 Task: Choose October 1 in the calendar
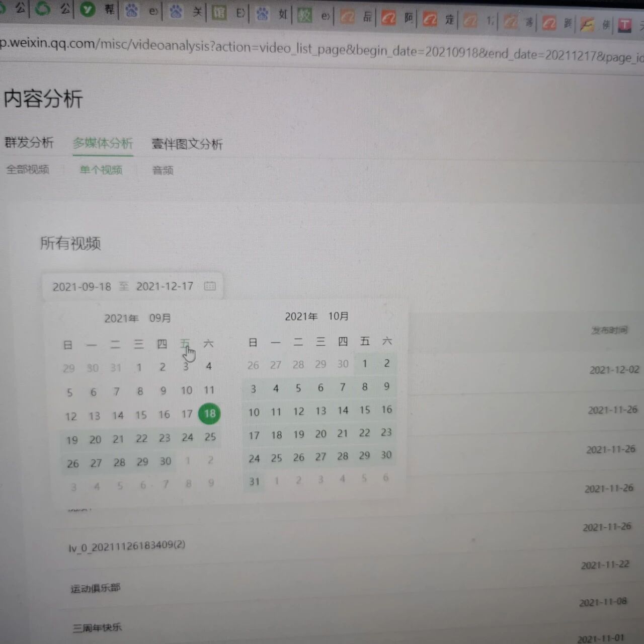[365, 363]
